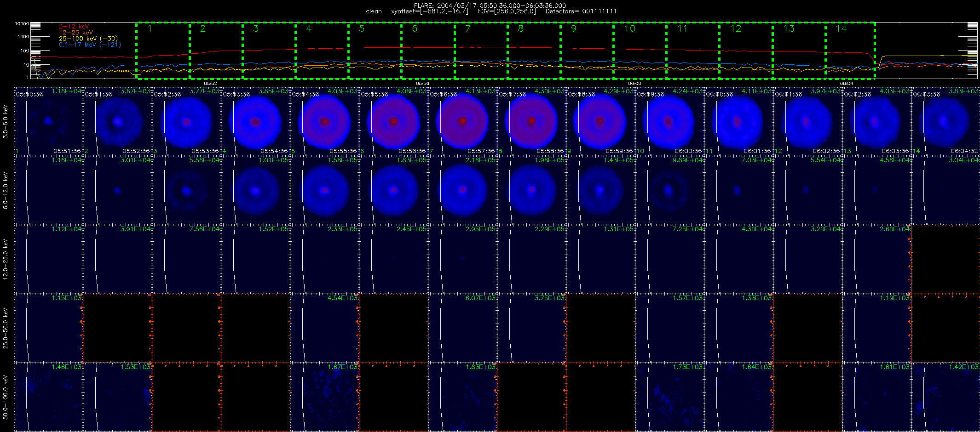Select interval 5 marker in the light curve

click(362, 29)
